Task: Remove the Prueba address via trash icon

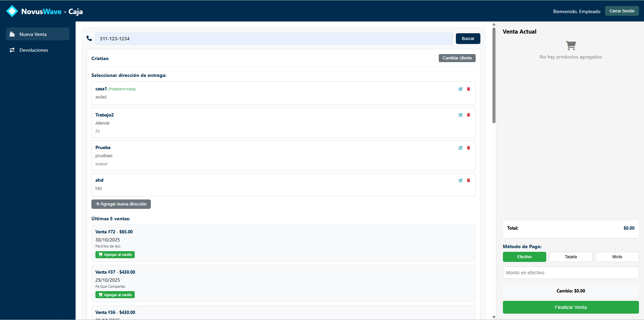Action: click(468, 148)
